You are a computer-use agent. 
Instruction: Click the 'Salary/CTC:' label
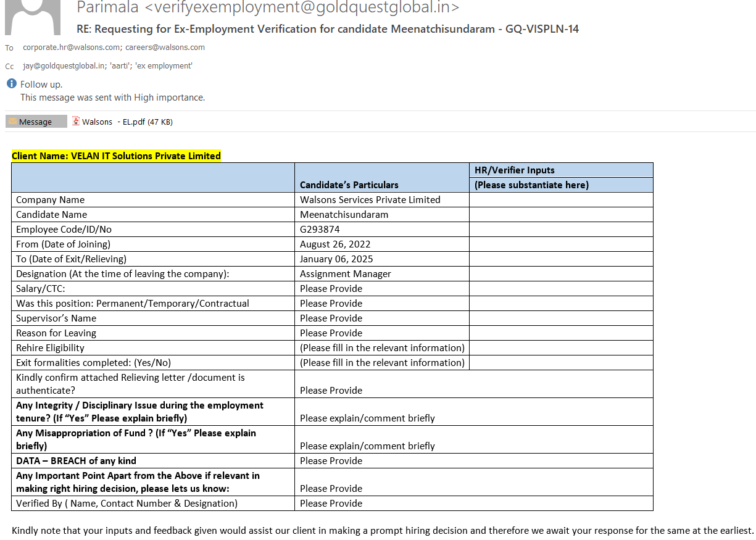(x=41, y=288)
